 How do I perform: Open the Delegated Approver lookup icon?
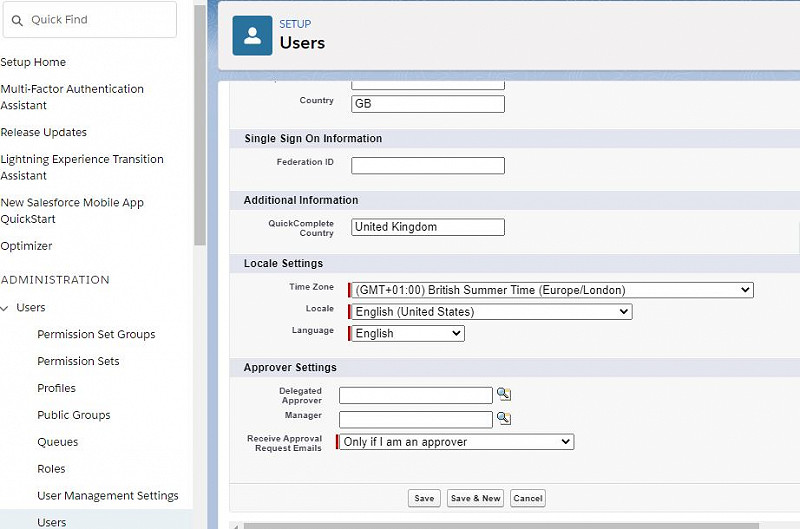tap(504, 394)
